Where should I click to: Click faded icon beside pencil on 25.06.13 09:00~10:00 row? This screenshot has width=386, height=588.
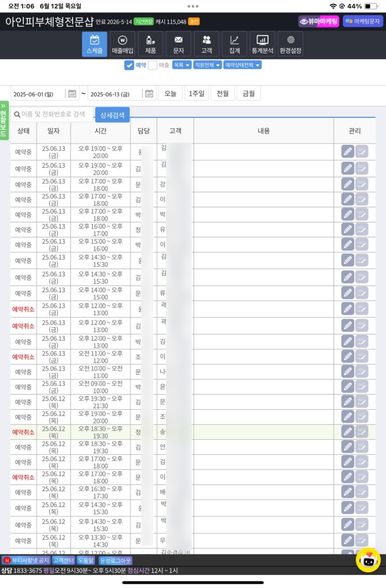pyautogui.click(x=362, y=387)
